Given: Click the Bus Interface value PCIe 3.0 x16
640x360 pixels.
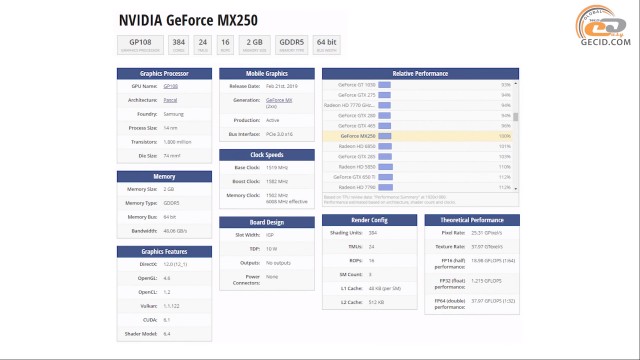Looking at the screenshot, I should coord(279,134).
